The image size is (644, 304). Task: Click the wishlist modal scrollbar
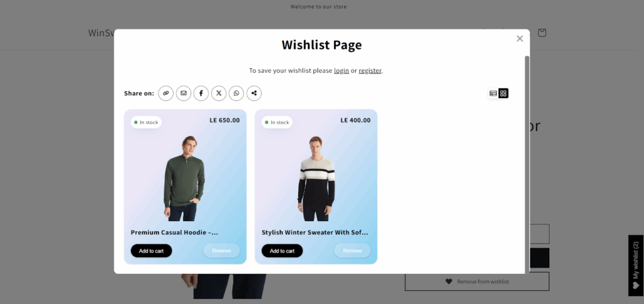point(527,164)
